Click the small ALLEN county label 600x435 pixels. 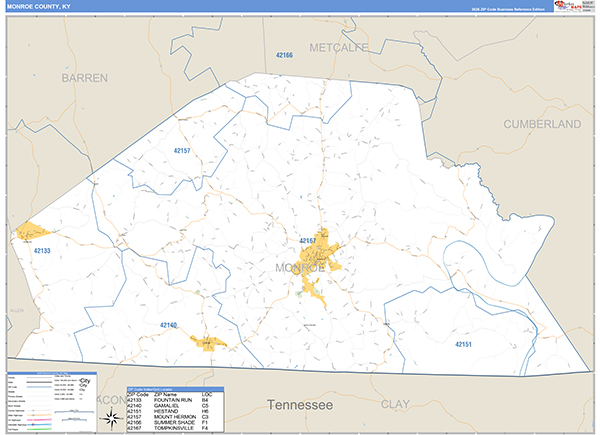pos(17,311)
